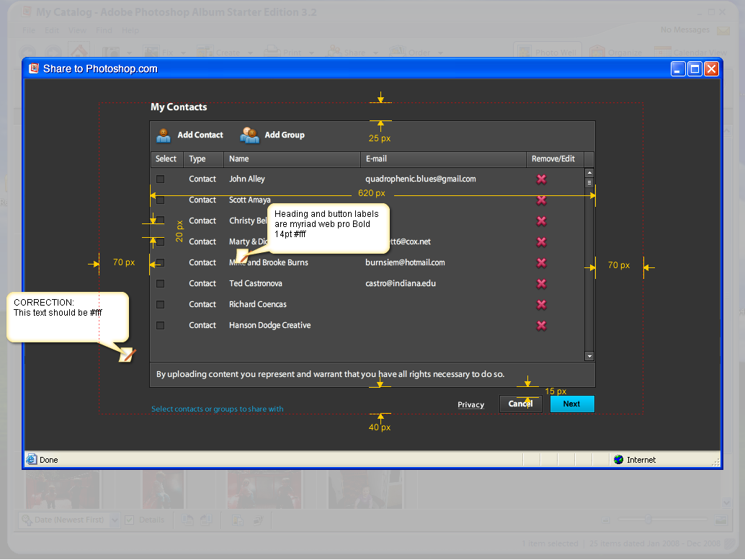Screen dimensions: 745x560
Task: Select the checkbox for Christy Bel
Action: 160,221
